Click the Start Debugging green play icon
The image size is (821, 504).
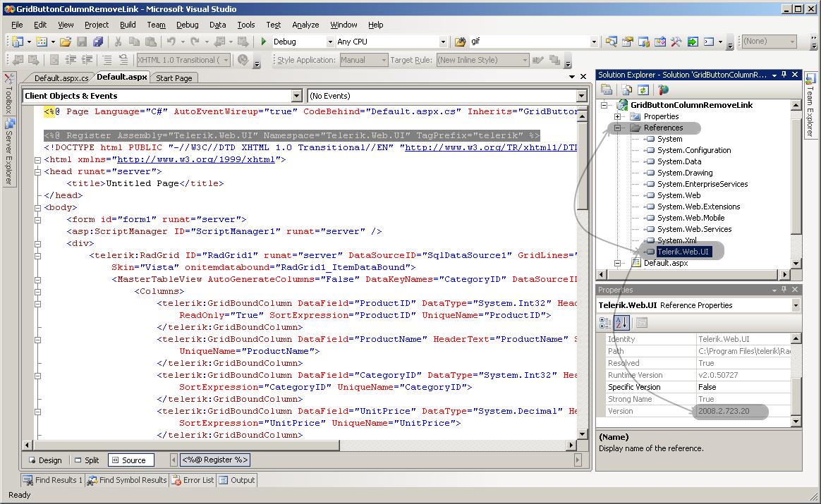pyautogui.click(x=264, y=42)
